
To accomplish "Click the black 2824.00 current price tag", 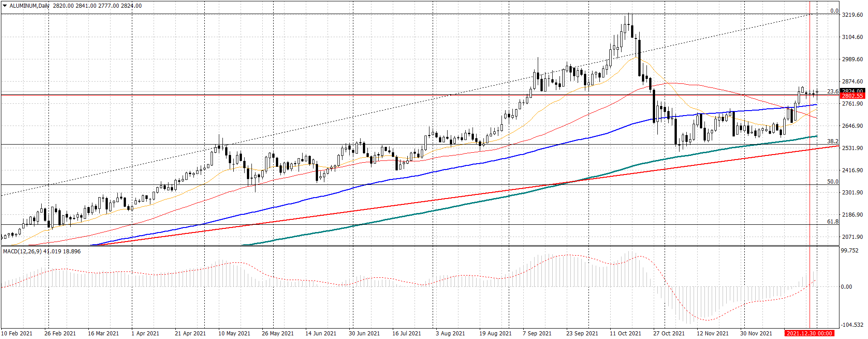I will coord(852,91).
